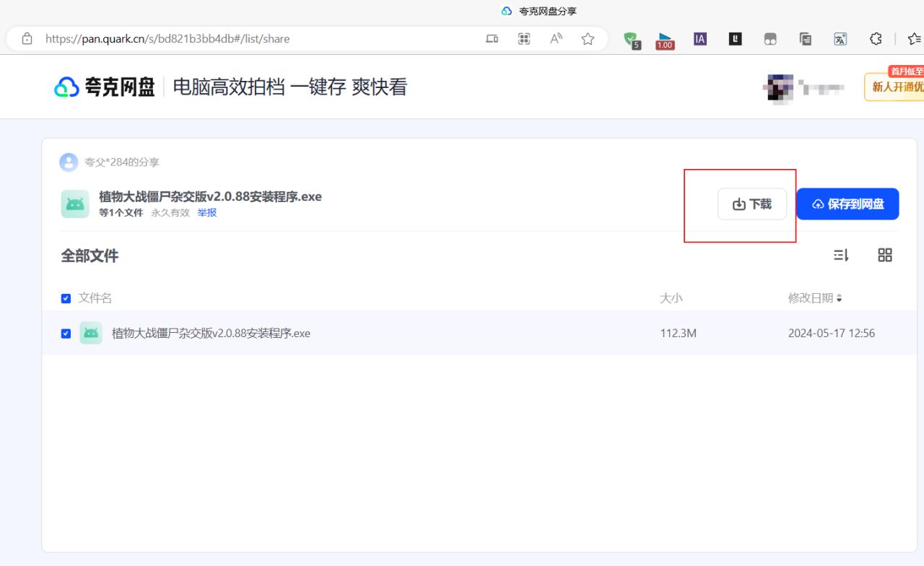
Task: Toggle the checkbox for the 植物大战僵尸 exe row
Action: [66, 334]
